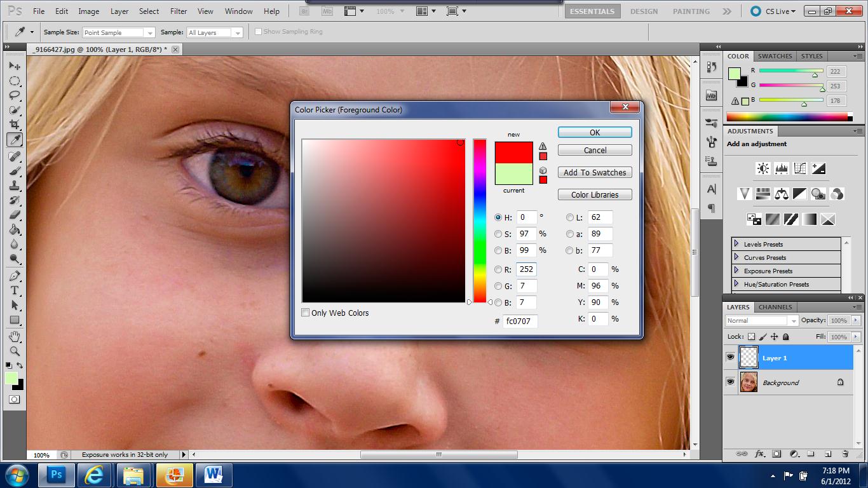Open the Filter menu
868x488 pixels.
tap(179, 11)
